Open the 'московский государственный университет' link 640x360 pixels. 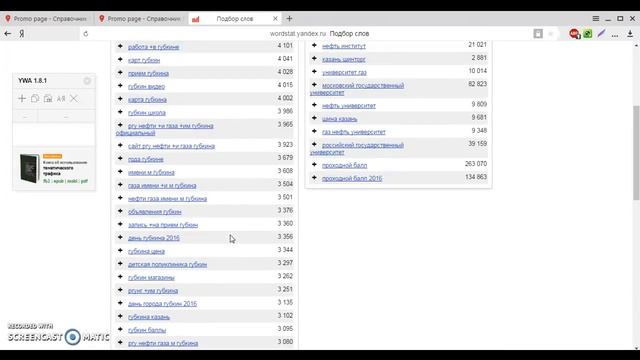click(357, 89)
